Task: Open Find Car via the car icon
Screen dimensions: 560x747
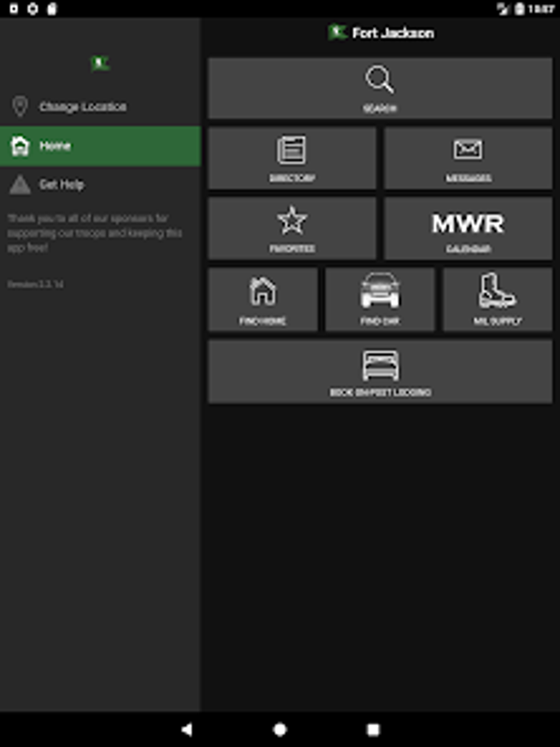Action: coord(379,300)
